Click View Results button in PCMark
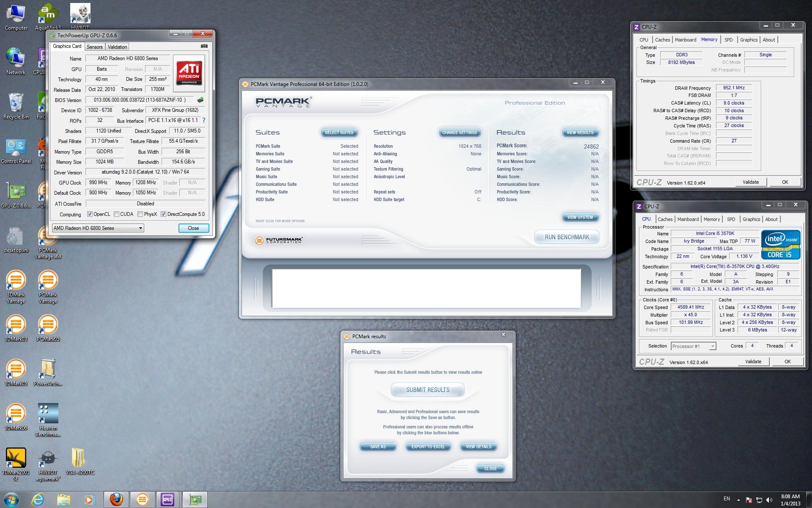The image size is (812, 508). click(x=580, y=133)
